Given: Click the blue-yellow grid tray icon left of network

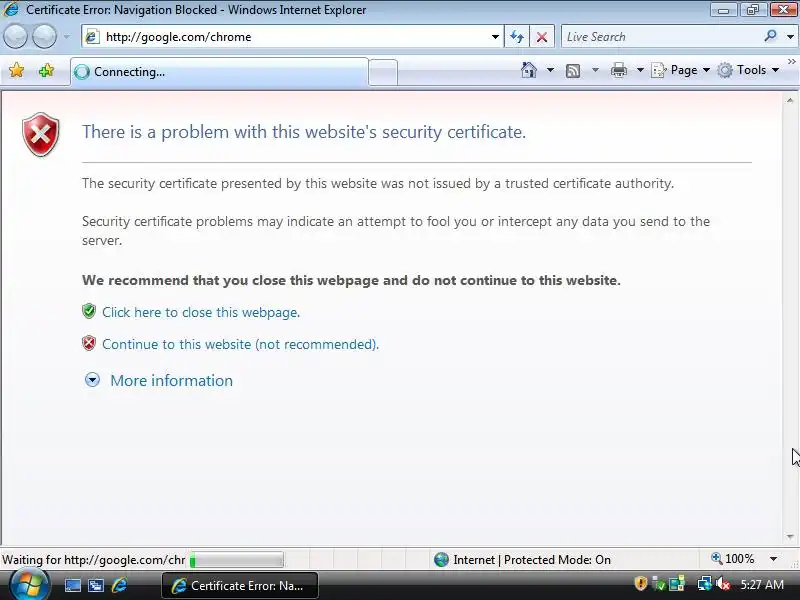Looking at the screenshot, I should (677, 583).
